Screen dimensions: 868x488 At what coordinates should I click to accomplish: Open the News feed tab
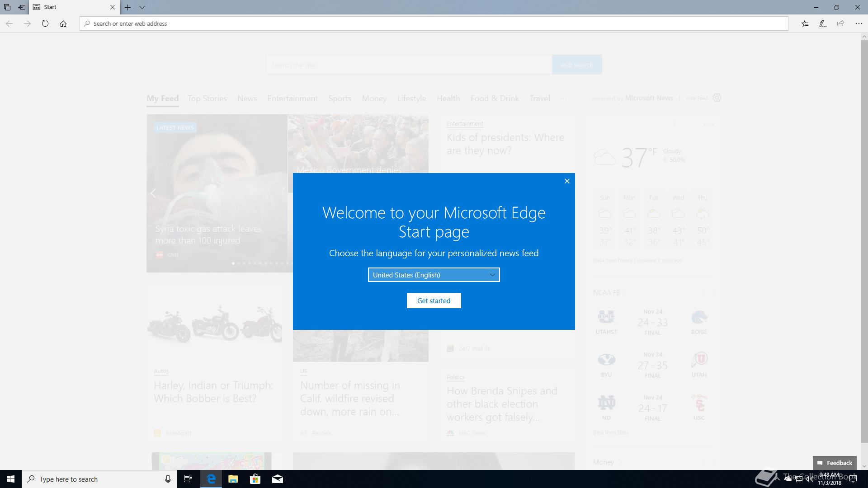coord(247,99)
